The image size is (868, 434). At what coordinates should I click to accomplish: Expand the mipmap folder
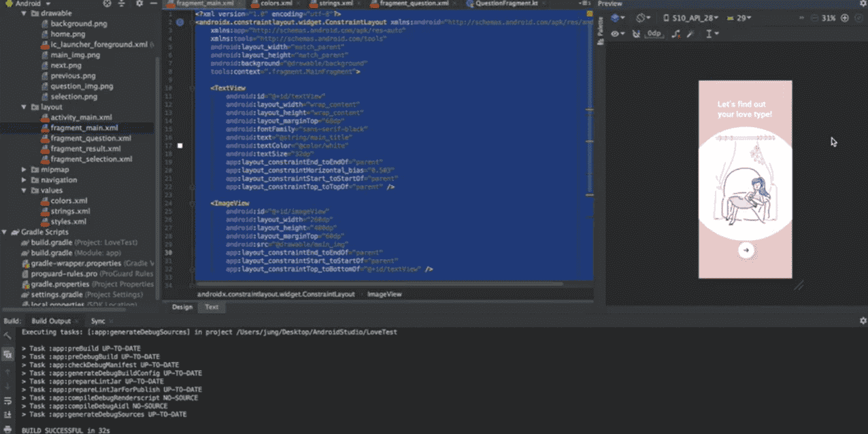pos(25,169)
